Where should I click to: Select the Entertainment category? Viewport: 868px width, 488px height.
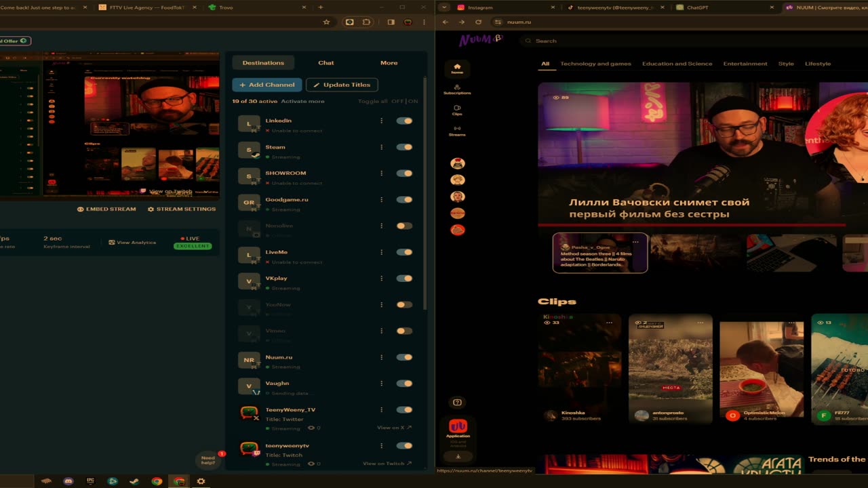[x=745, y=64]
